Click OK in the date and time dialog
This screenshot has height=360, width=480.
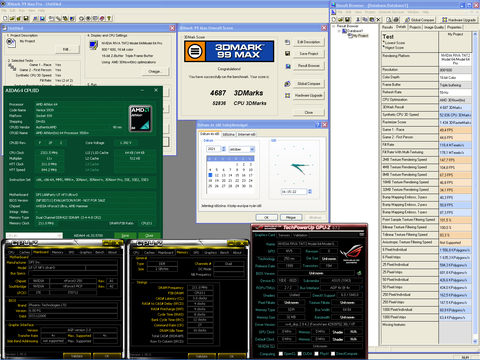pos(266,217)
